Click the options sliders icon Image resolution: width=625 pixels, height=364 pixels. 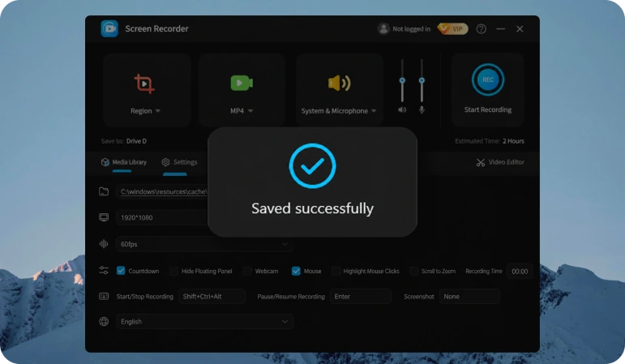click(104, 271)
